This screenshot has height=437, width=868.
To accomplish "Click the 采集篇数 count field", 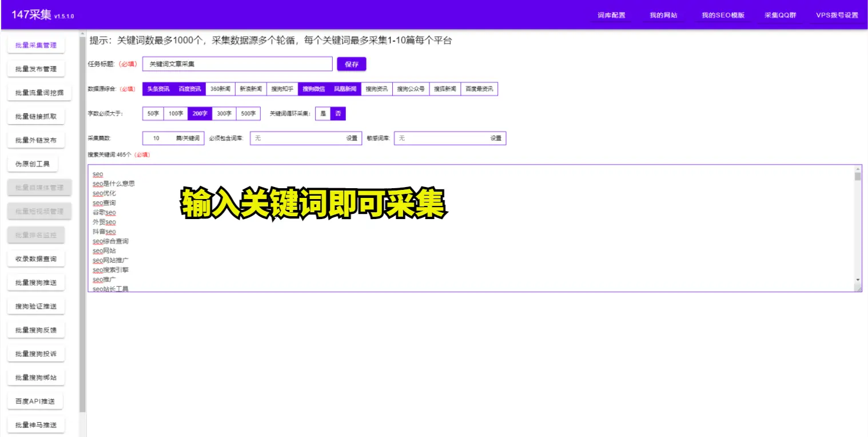I will pos(157,138).
